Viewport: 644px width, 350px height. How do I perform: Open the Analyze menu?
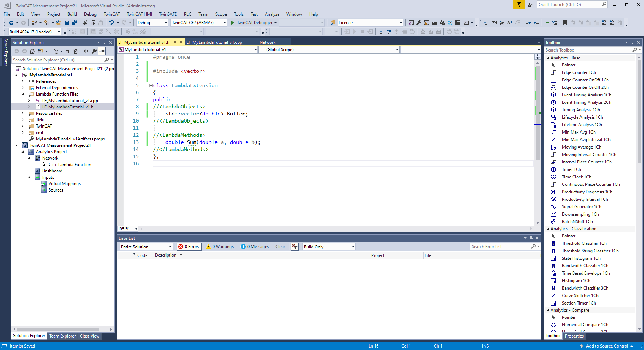click(x=272, y=14)
